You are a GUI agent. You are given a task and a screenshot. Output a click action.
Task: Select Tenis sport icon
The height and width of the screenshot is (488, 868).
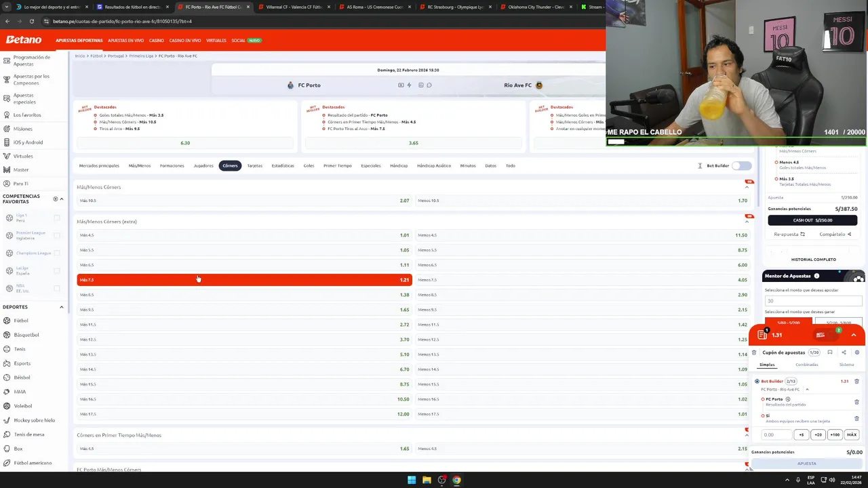click(7, 349)
